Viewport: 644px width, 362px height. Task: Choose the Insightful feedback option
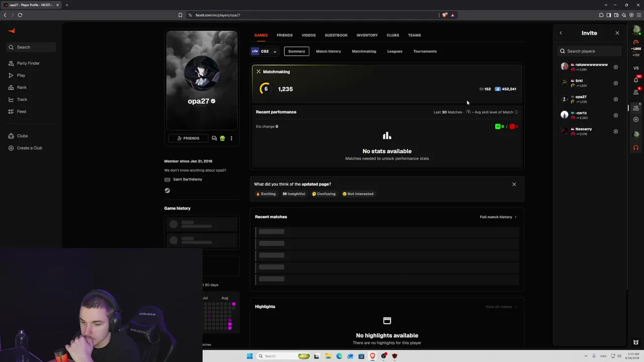[x=294, y=194]
